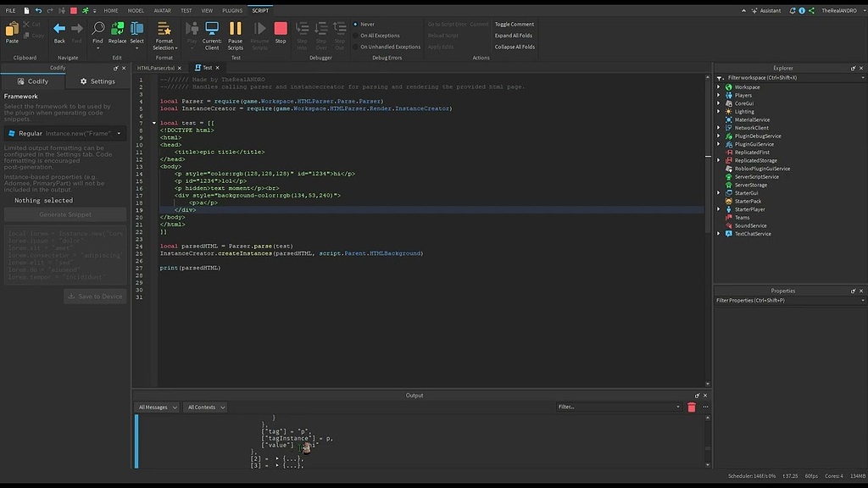Expand Workspace in the Explorer

[x=720, y=86]
